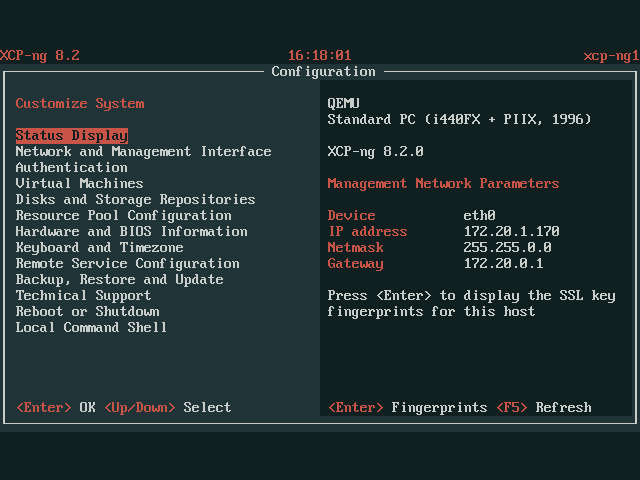640x480 pixels.
Task: Click the Standard PC (i440FX + PIIX, 1996) line
Action: tap(459, 119)
